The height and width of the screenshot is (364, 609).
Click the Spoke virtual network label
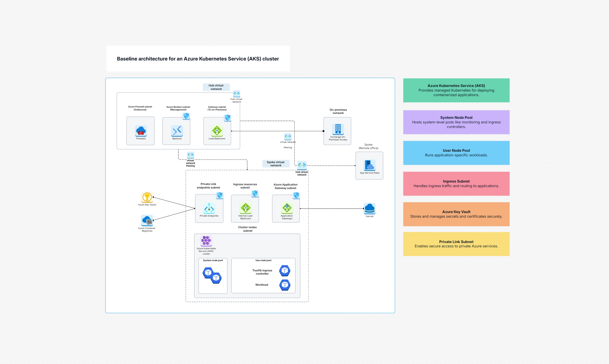click(275, 163)
